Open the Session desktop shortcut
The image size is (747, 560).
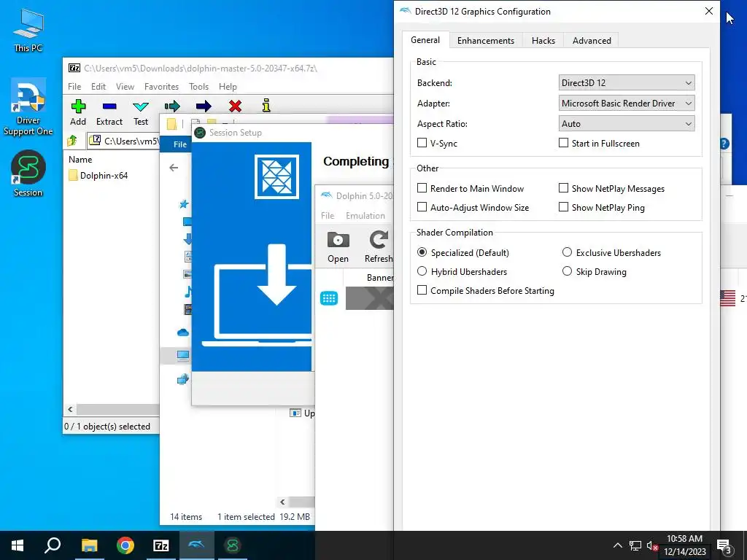28,174
